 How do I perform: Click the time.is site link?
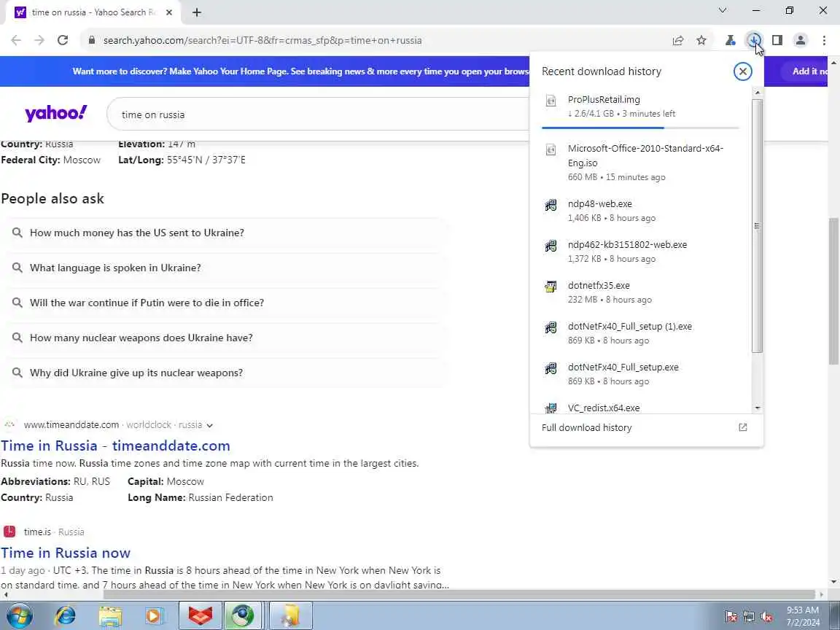(37, 532)
